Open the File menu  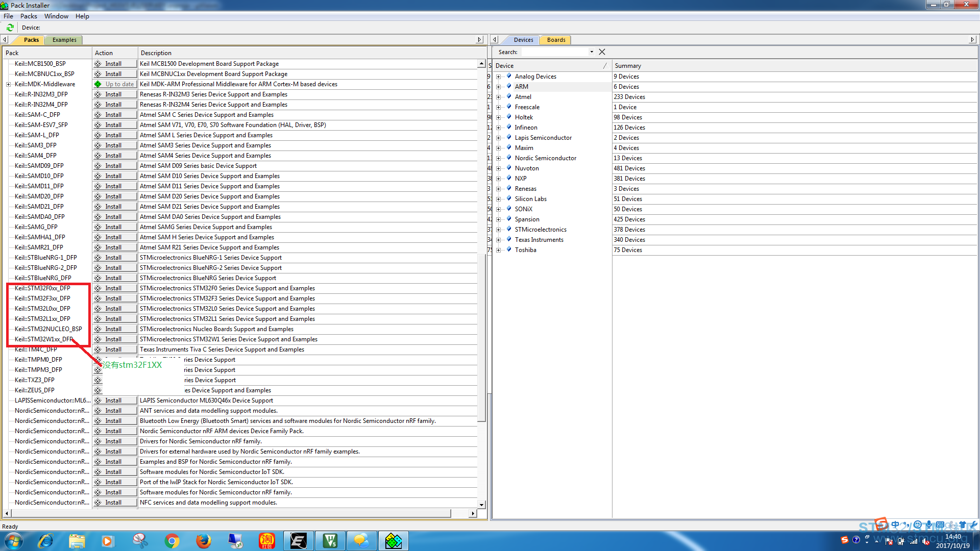[x=8, y=16]
